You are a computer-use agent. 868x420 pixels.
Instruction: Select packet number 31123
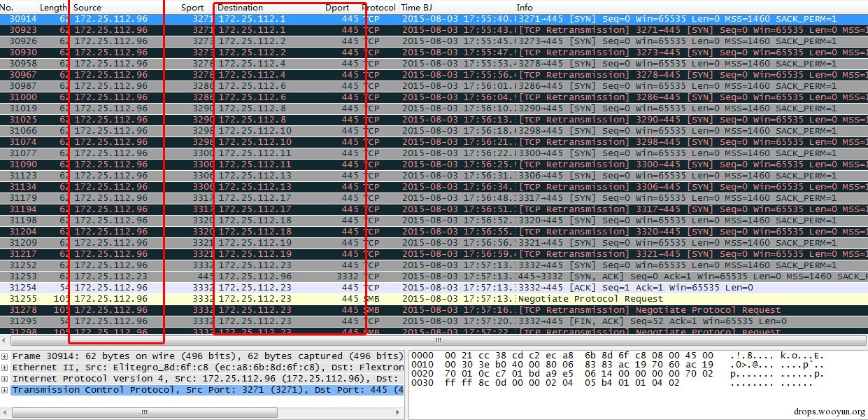[x=434, y=176]
